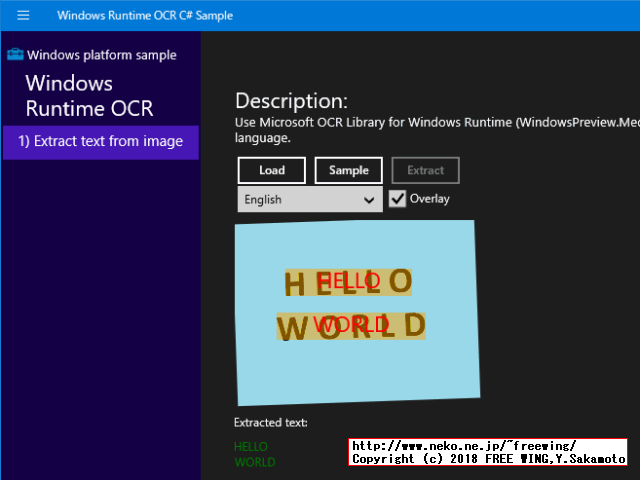Click the 'Windows Runtime OCR C# Sample' title
This screenshot has width=640, height=480.
[145, 16]
